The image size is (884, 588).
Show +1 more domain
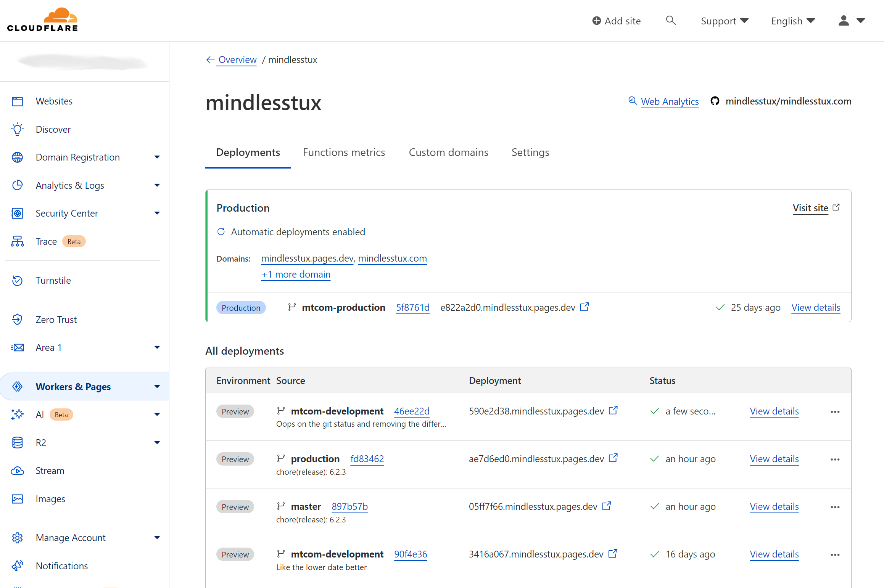[x=296, y=274]
